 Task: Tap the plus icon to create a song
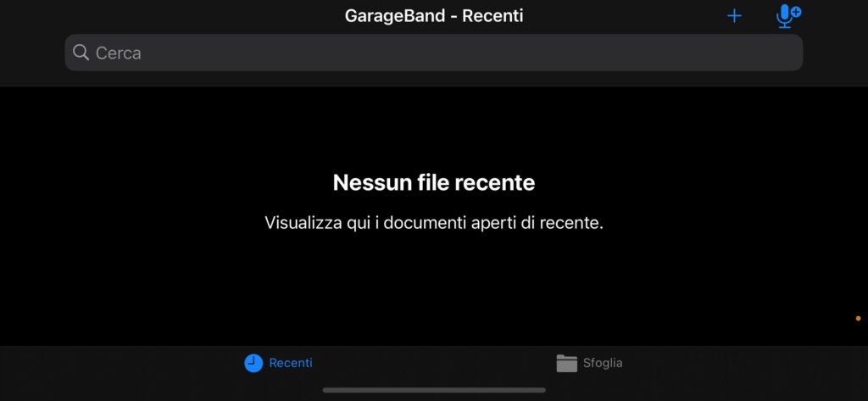pyautogui.click(x=734, y=16)
